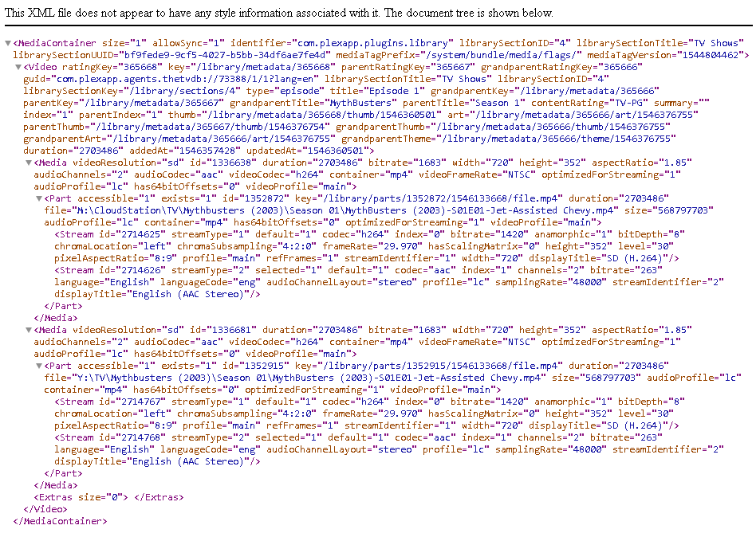
Task: Click the guid value com.plexapp.agents.thetvdb
Action: tap(184, 79)
